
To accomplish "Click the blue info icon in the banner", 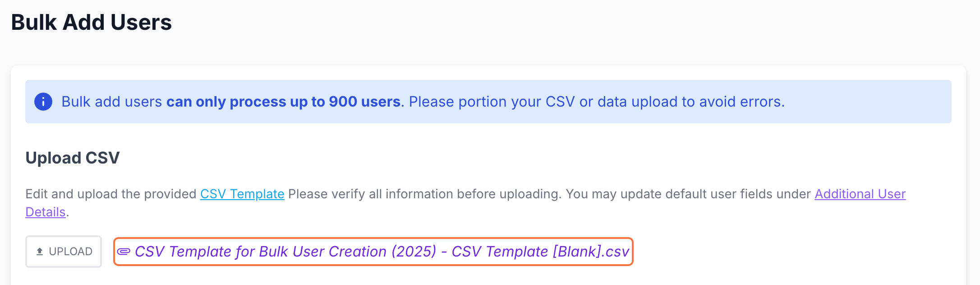I will point(43,102).
